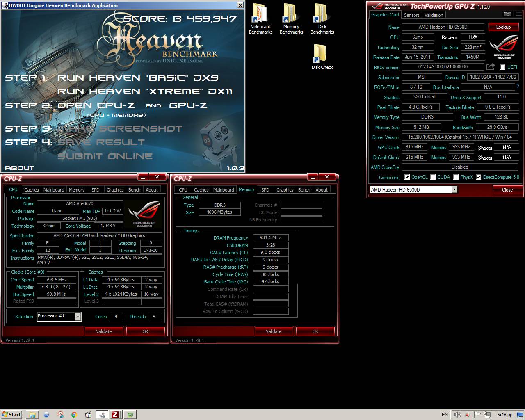The height and width of the screenshot is (420, 525).
Task: Click the GPU-Z link in Step 2
Action: point(188,105)
